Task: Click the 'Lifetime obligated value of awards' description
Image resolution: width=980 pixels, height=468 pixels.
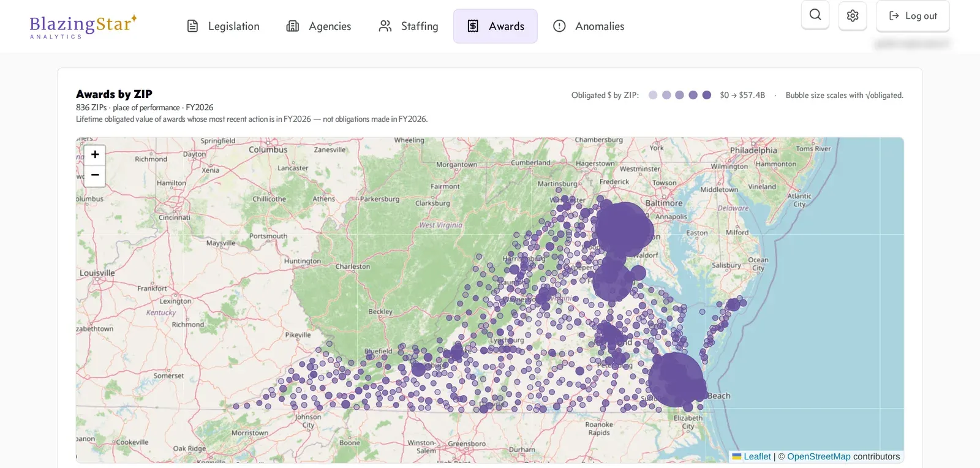Action: point(252,119)
